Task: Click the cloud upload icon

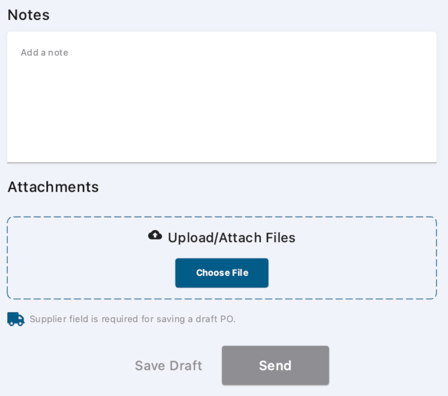Action: [155, 235]
